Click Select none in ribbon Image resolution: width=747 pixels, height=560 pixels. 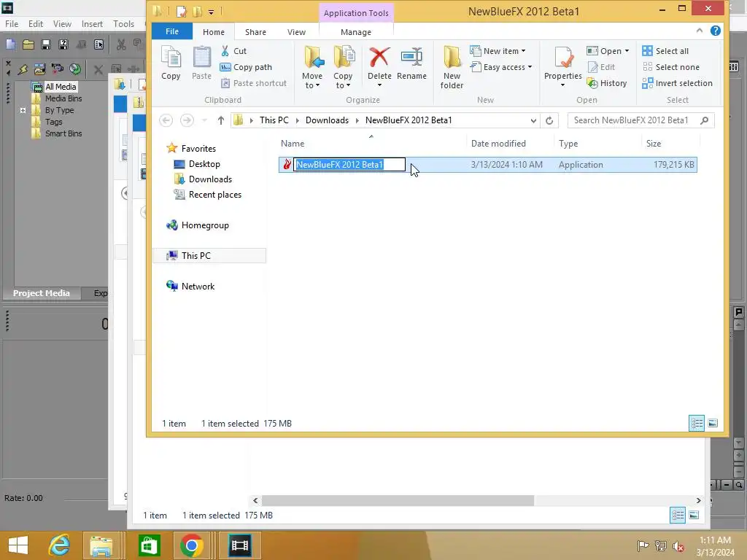click(x=671, y=67)
